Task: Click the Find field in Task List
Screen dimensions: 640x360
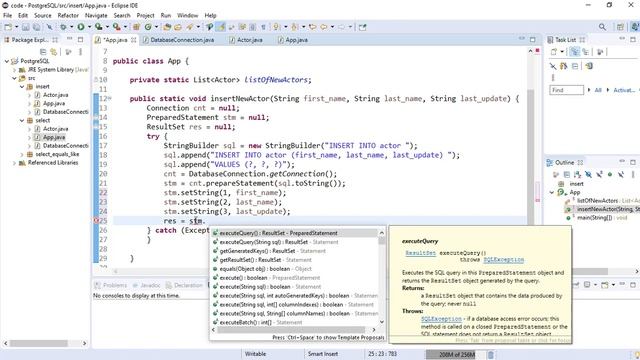Action: point(567,90)
